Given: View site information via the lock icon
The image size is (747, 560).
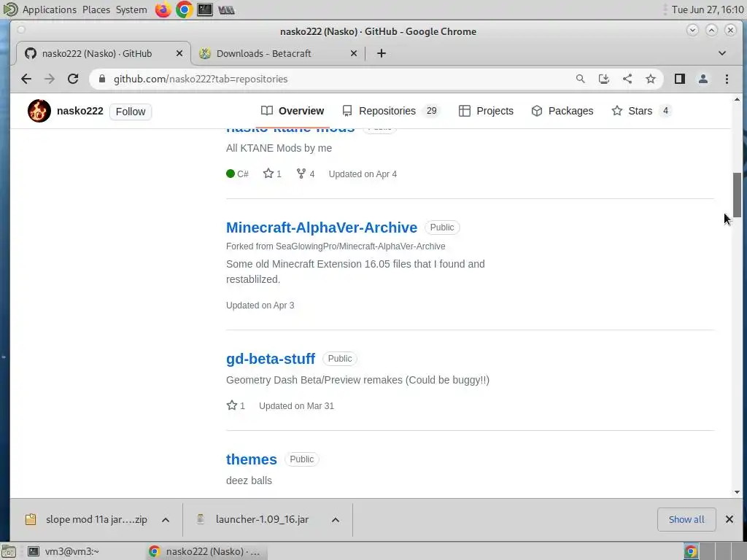Looking at the screenshot, I should tap(102, 79).
